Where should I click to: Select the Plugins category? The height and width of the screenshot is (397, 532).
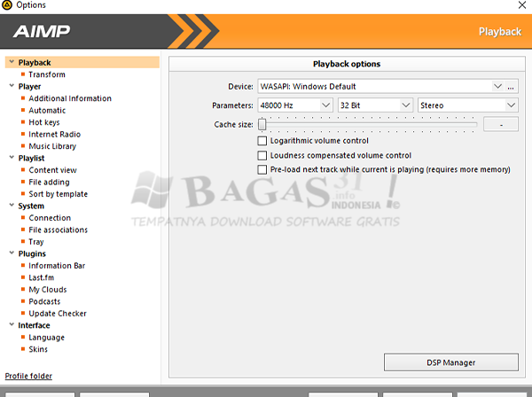(x=32, y=254)
